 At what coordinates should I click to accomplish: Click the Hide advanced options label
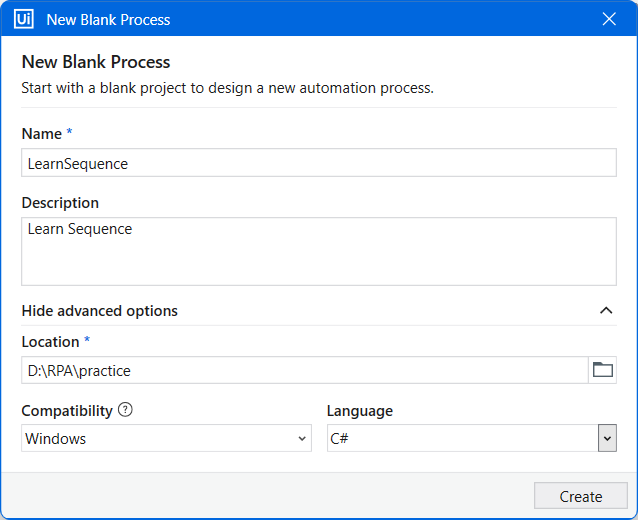100,311
